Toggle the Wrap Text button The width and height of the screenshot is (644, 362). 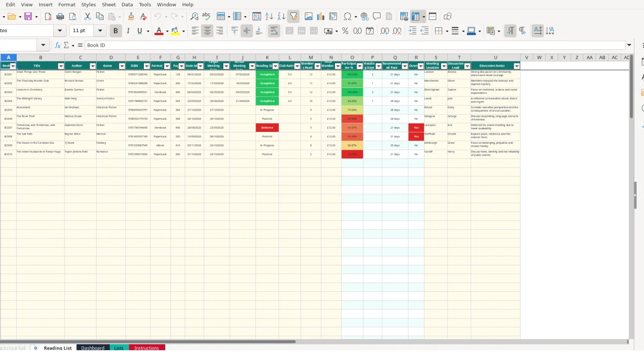tap(274, 31)
